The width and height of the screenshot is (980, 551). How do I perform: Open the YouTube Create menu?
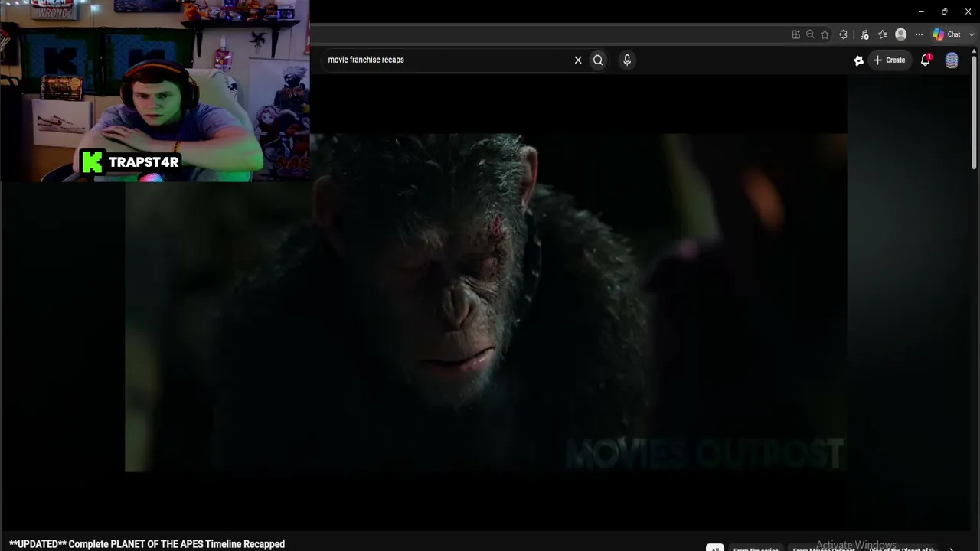point(890,60)
